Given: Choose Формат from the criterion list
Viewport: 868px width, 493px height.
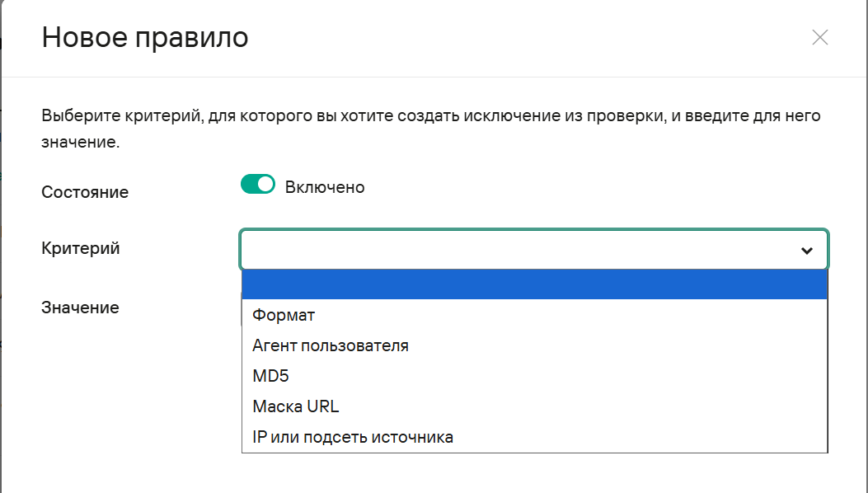Looking at the screenshot, I should (284, 315).
